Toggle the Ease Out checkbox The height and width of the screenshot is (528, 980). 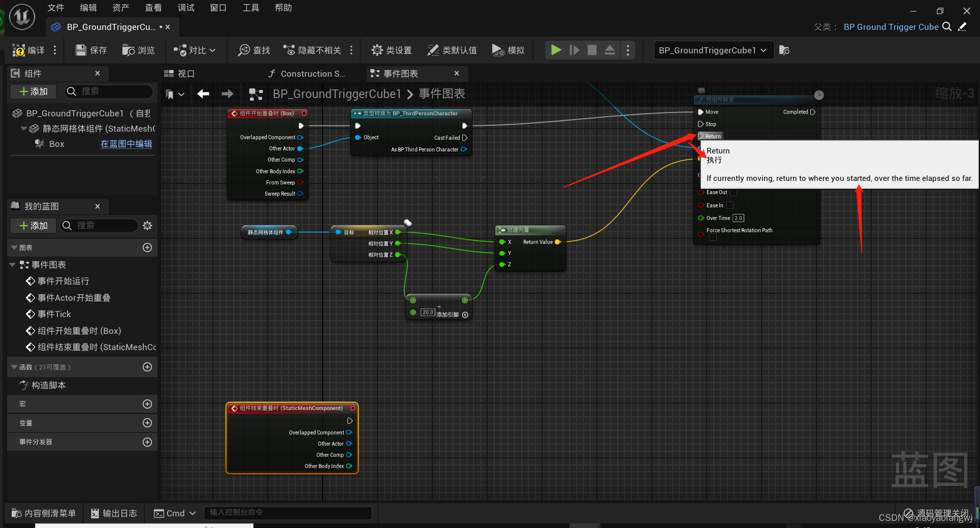coord(733,193)
